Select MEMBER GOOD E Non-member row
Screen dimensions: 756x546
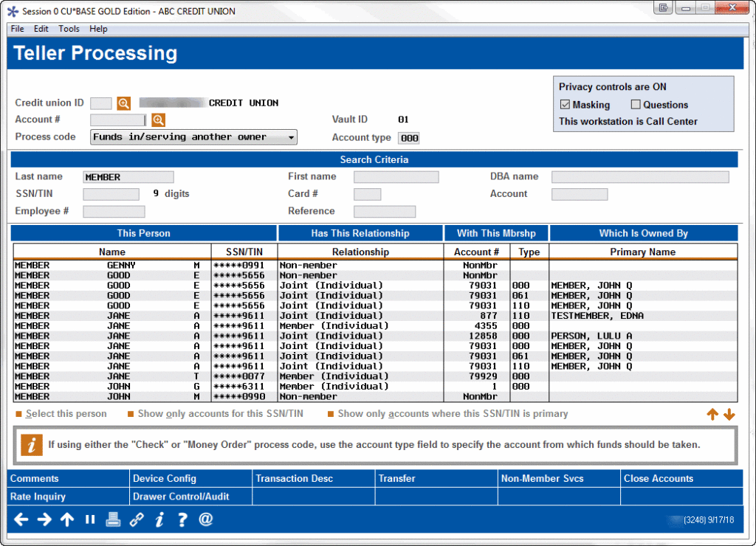(x=376, y=276)
